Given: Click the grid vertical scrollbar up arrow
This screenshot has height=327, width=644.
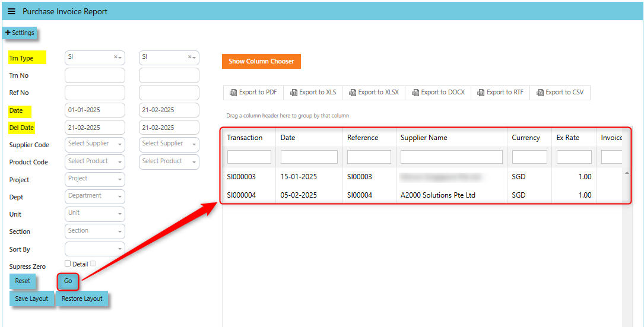Looking at the screenshot, I should (627, 173).
